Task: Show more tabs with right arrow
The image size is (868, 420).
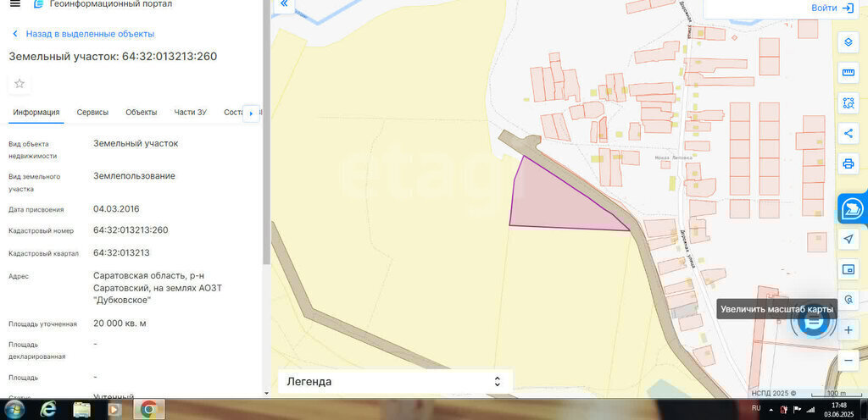Action: click(x=251, y=113)
